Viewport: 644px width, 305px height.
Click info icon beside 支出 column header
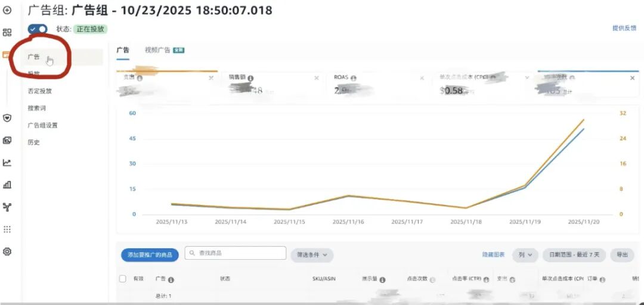click(x=512, y=279)
